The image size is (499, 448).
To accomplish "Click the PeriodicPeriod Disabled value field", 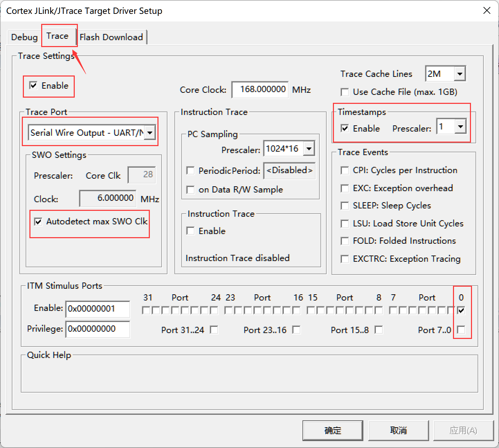I will (289, 171).
